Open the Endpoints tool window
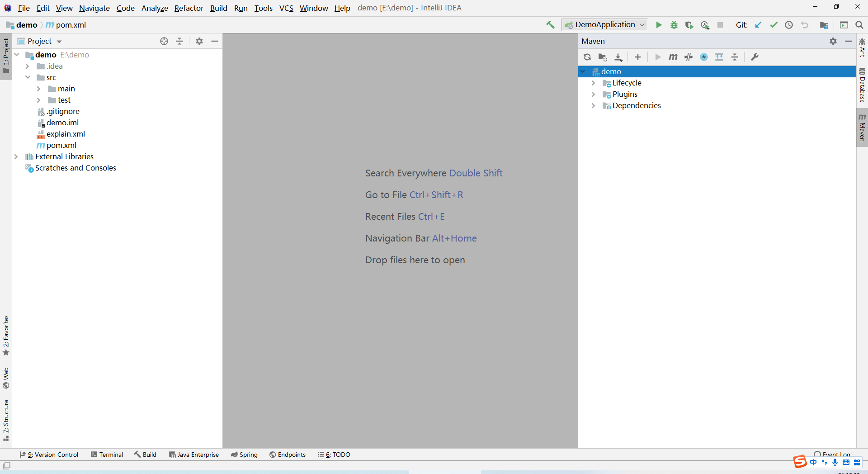Screen dimensions: 868x474 point(288,455)
